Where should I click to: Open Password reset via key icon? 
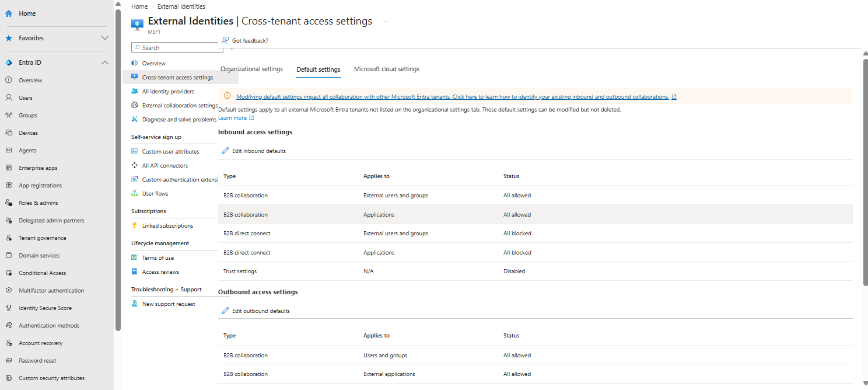pyautogui.click(x=9, y=360)
